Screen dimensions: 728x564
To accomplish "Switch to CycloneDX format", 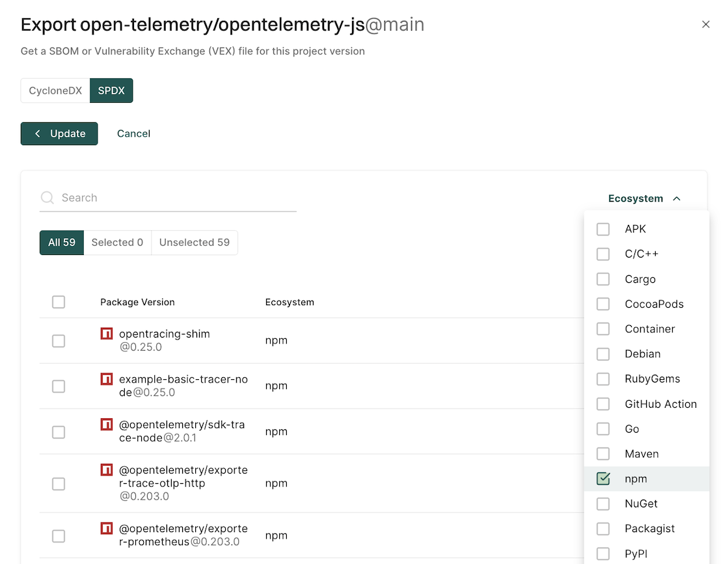I will pyautogui.click(x=55, y=91).
